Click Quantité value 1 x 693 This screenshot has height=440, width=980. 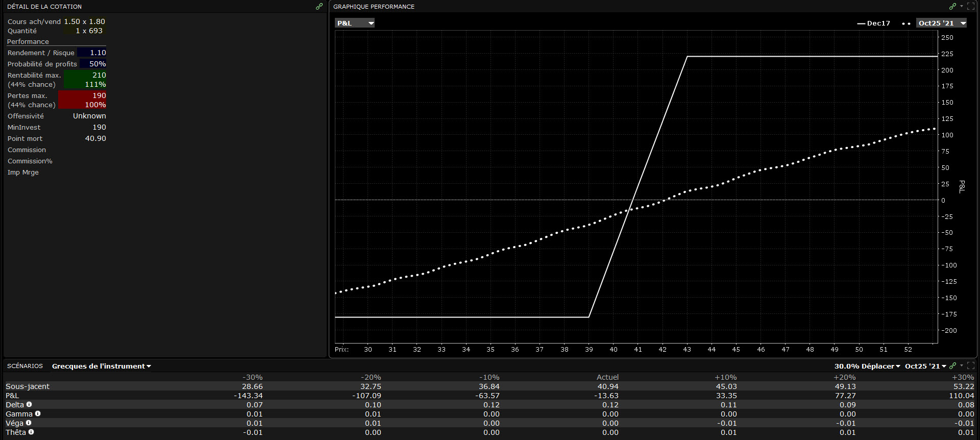pos(89,31)
